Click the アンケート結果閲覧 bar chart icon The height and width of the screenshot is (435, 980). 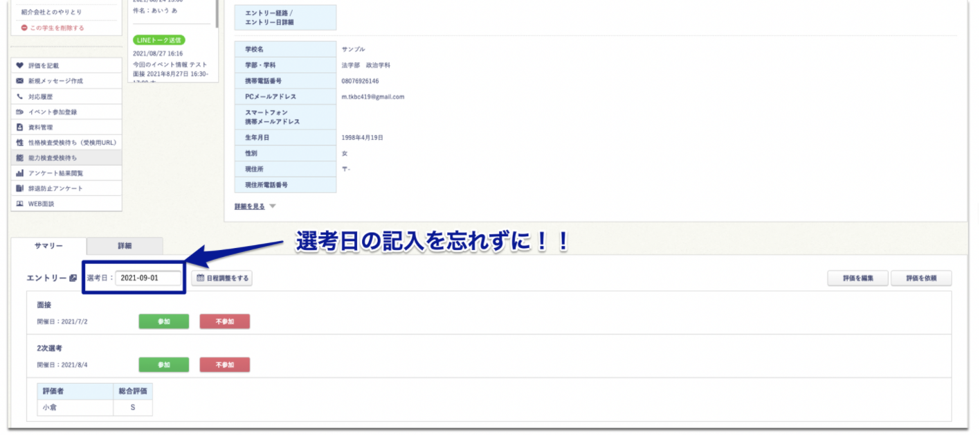(x=19, y=173)
